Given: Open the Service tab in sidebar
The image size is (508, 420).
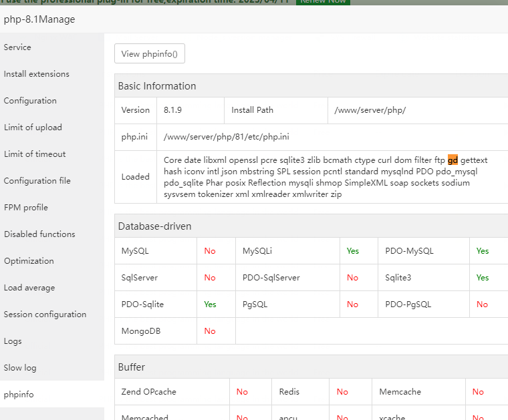Looking at the screenshot, I should point(18,47).
